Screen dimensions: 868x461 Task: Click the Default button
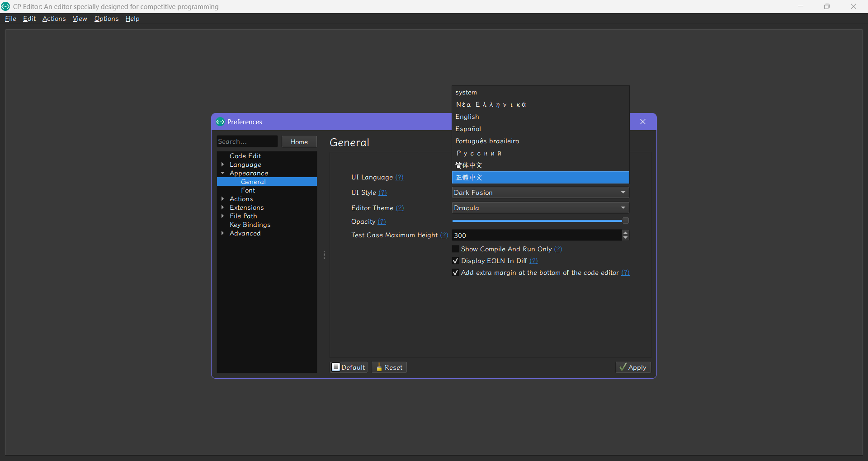point(349,367)
